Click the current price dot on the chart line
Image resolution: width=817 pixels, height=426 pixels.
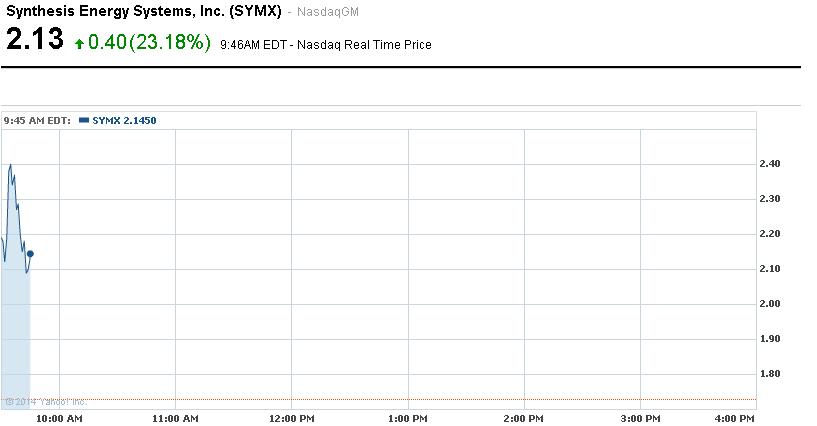click(x=30, y=254)
